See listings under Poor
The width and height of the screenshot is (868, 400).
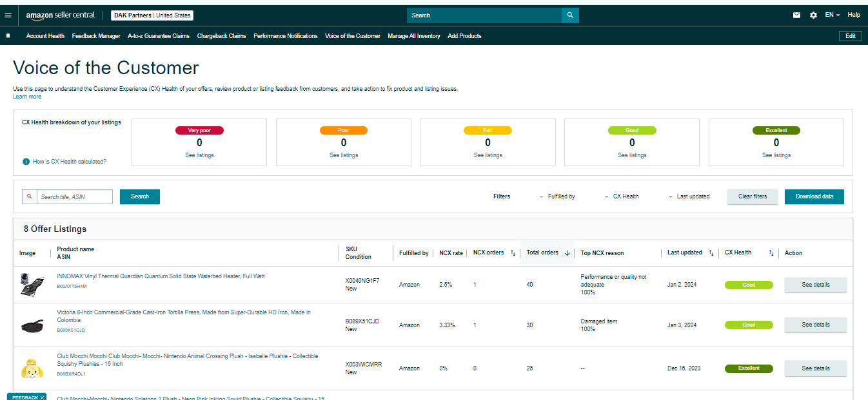tap(344, 155)
